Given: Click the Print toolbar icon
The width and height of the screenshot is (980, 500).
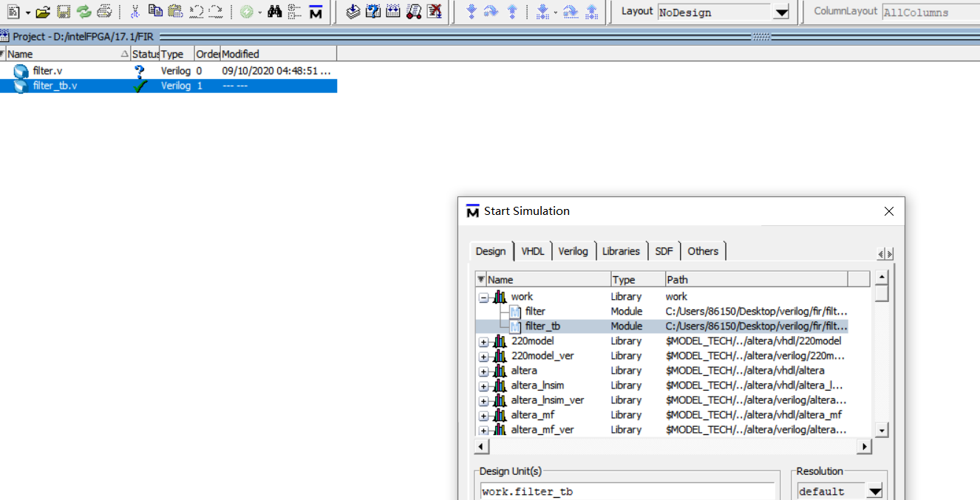Looking at the screenshot, I should coord(104,12).
